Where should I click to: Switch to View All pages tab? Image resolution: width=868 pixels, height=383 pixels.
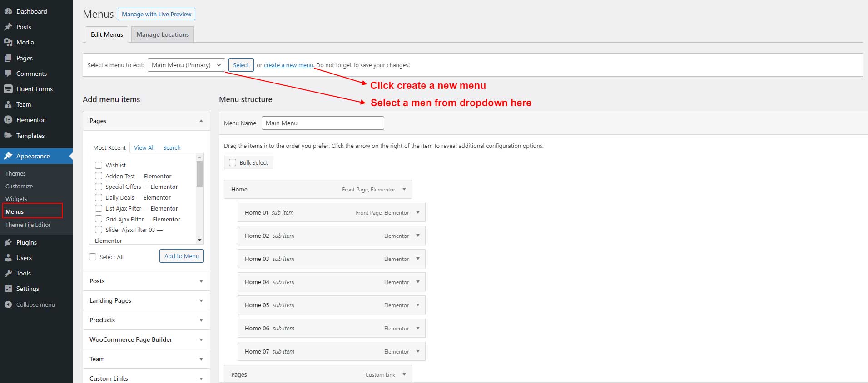144,147
